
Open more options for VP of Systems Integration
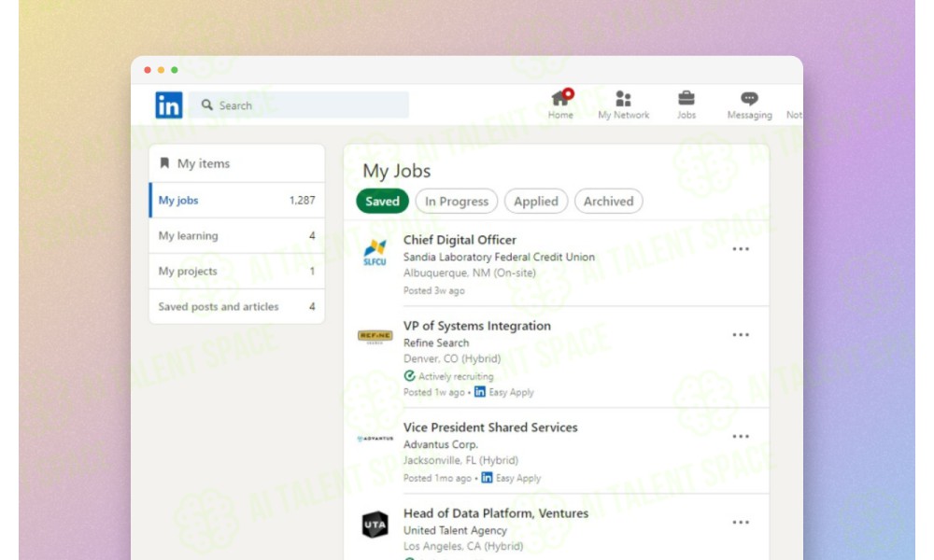[741, 334]
